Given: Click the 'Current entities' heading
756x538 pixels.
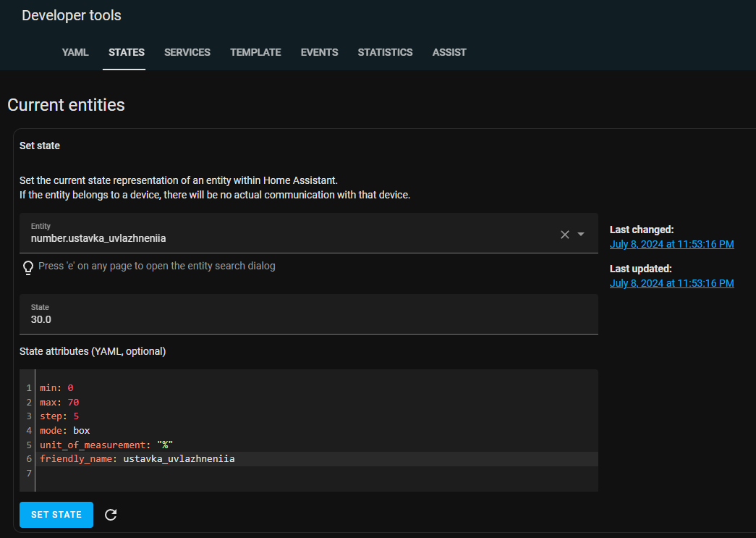Looking at the screenshot, I should (x=66, y=105).
